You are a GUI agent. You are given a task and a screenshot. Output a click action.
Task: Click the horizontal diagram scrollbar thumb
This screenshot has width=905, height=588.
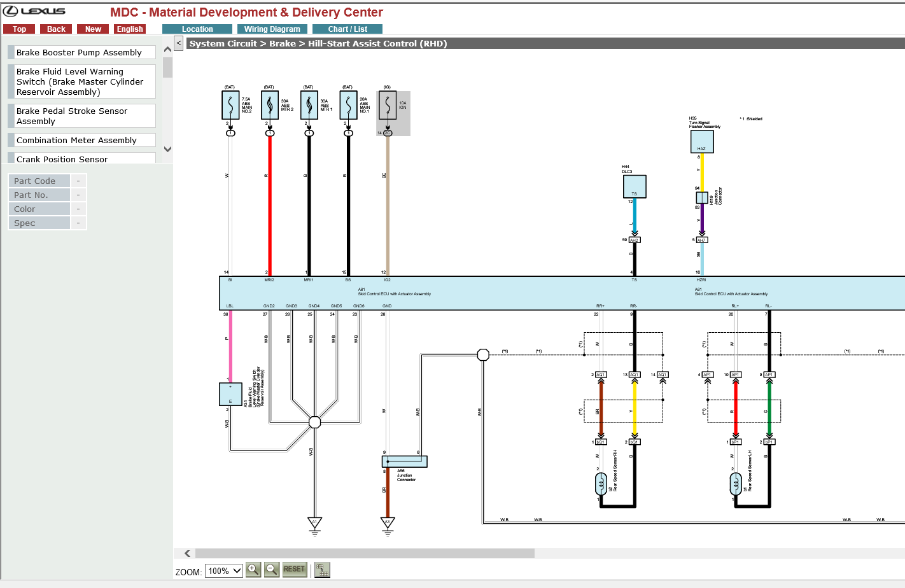point(365,554)
